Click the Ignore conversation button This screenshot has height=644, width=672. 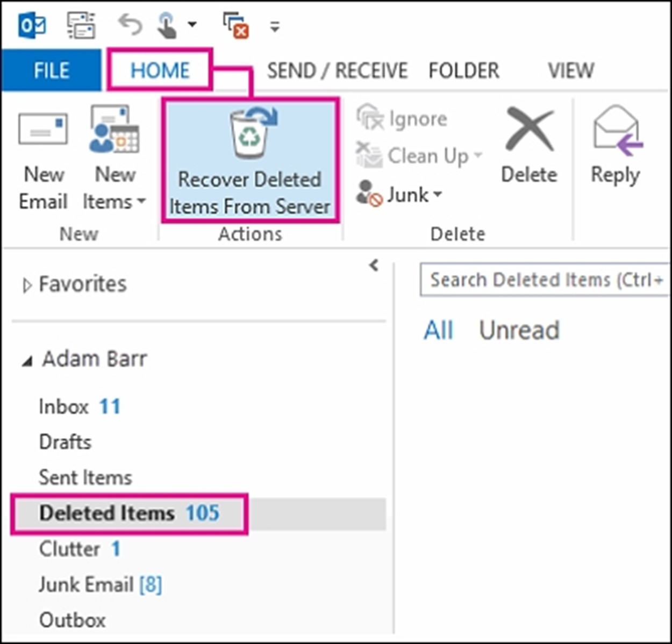pos(402,118)
